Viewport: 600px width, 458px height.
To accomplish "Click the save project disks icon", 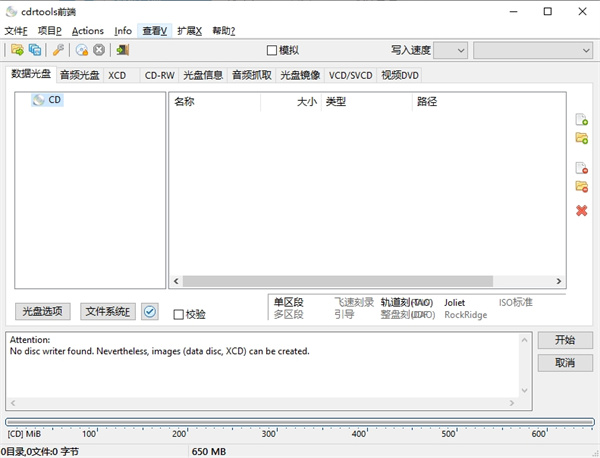I will 35,50.
